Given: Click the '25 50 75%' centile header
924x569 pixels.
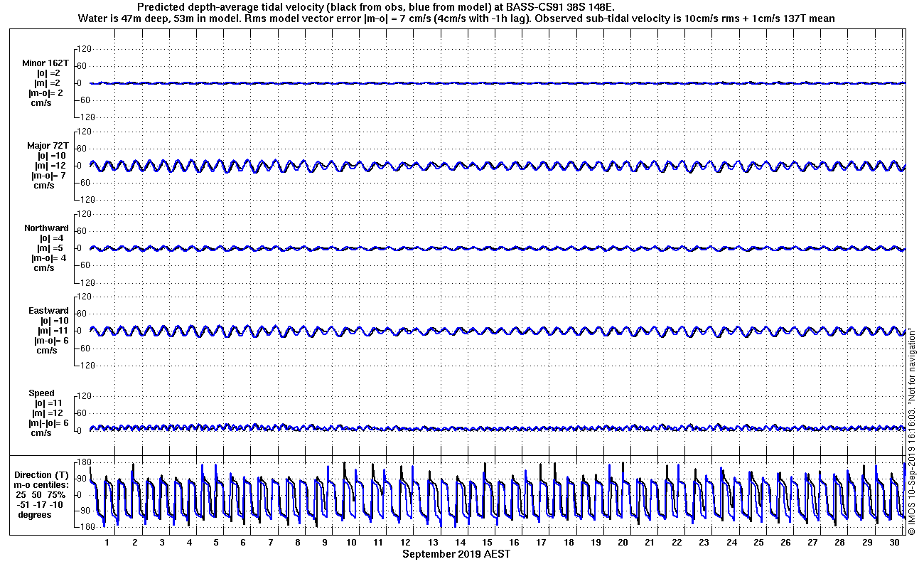Looking at the screenshot, I should click(x=41, y=495).
